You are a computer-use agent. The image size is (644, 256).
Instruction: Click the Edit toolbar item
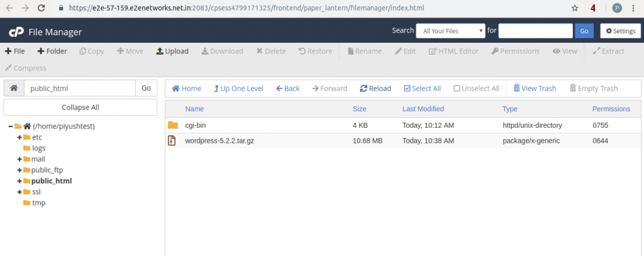[406, 52]
